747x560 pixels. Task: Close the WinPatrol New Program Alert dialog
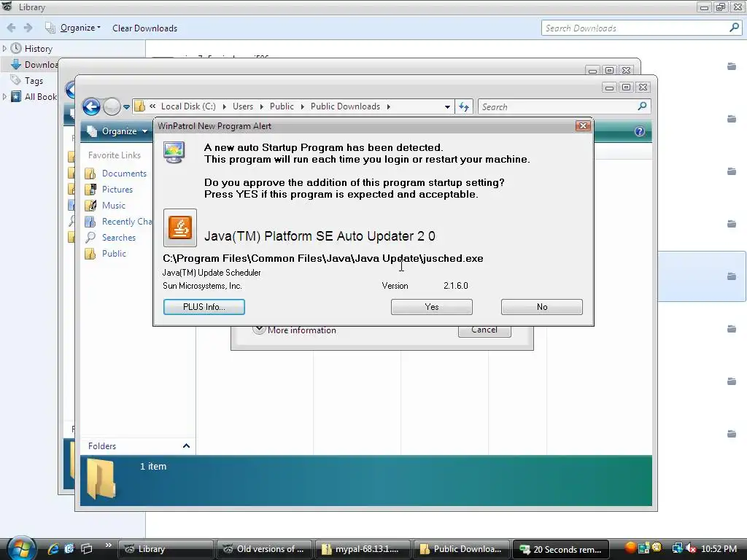[583, 125]
